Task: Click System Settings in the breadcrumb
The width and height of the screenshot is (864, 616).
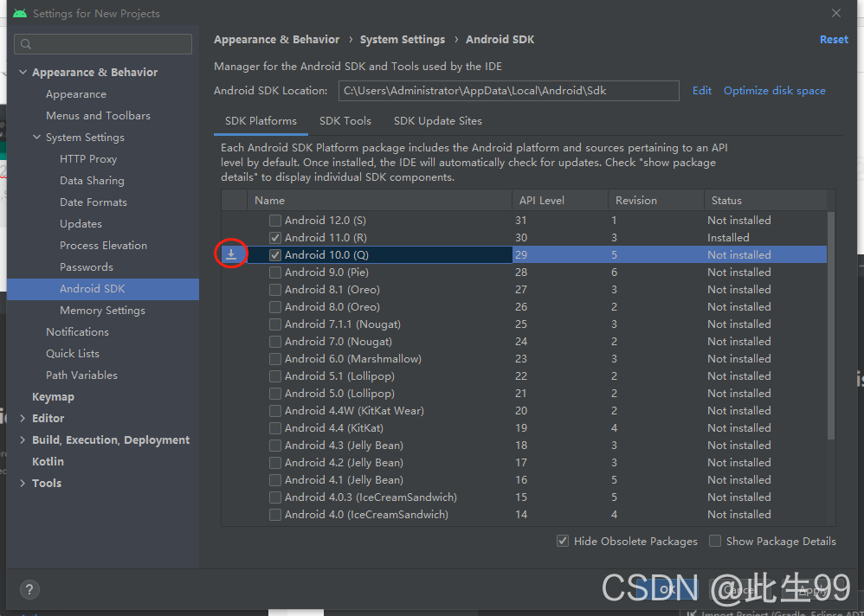Action: (403, 40)
